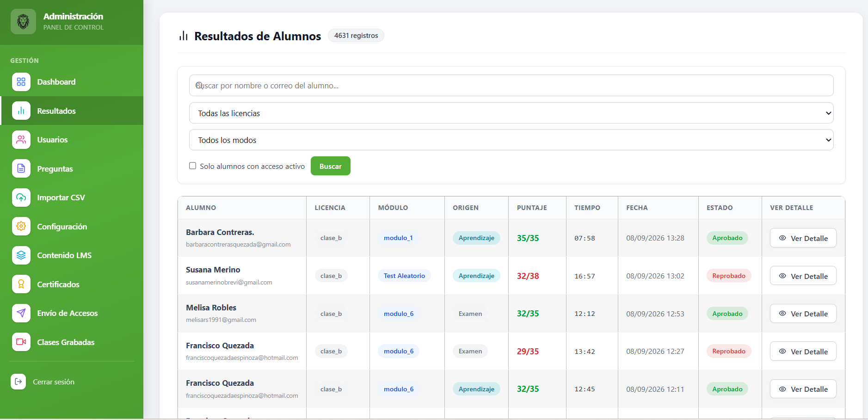Focus the student name search field

click(511, 86)
